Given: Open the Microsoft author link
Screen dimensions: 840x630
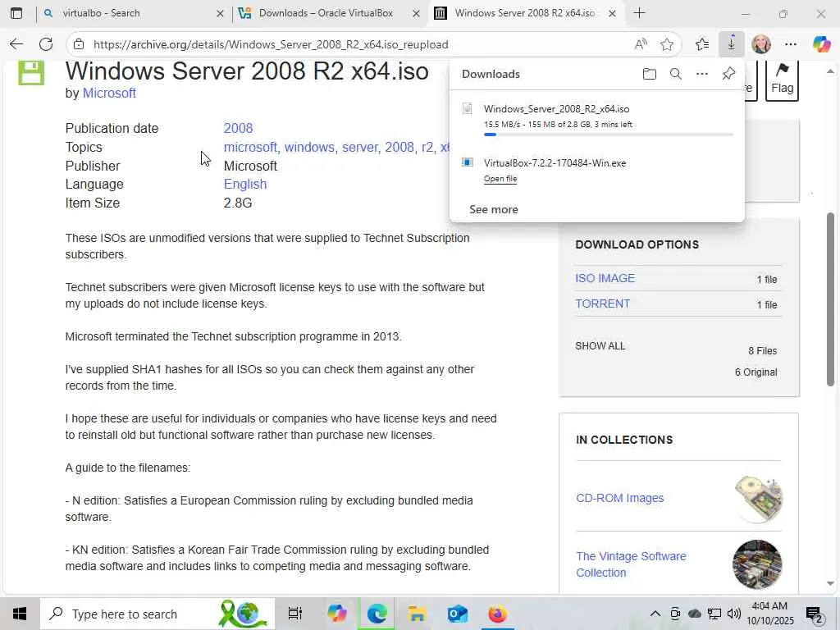Looking at the screenshot, I should (x=109, y=94).
